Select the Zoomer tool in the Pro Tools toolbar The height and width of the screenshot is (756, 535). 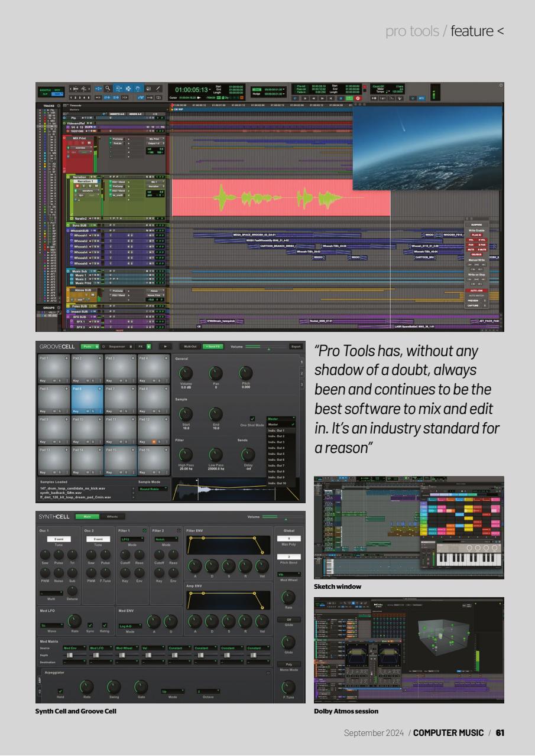click(108, 88)
